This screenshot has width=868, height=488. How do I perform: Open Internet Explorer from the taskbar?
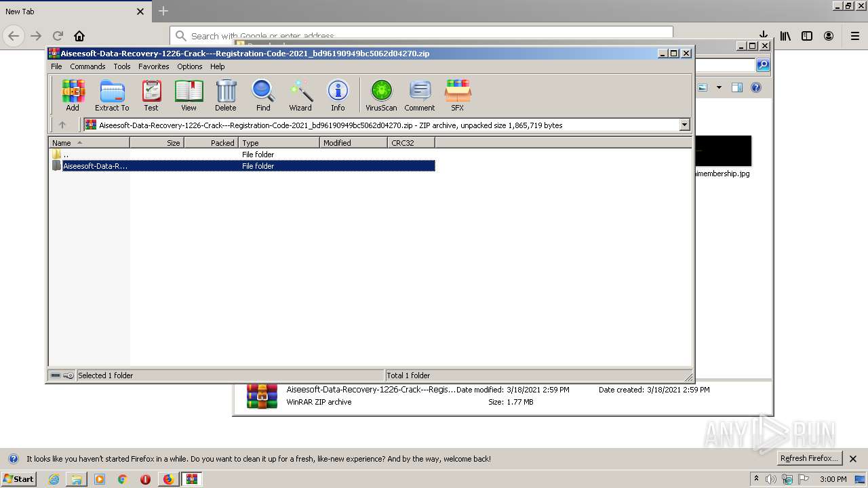(54, 479)
